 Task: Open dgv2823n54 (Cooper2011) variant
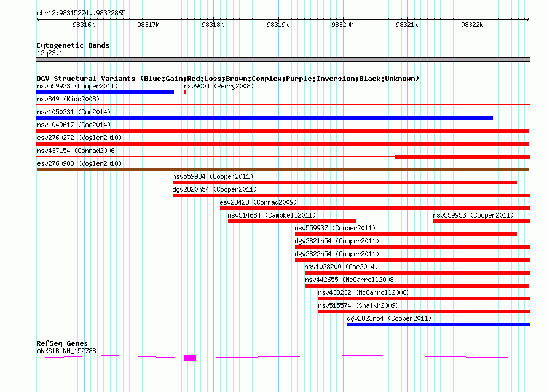389,318
